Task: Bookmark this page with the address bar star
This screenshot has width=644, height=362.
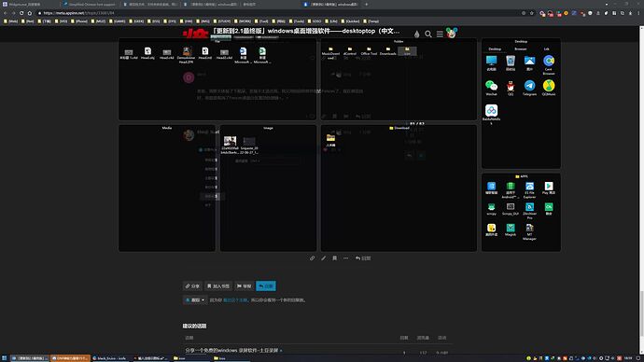Action: 532,13
